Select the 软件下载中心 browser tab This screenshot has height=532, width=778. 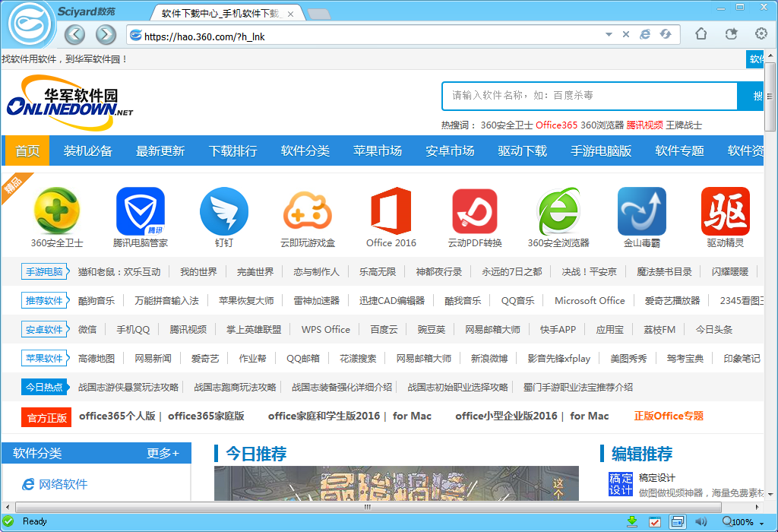(x=221, y=14)
